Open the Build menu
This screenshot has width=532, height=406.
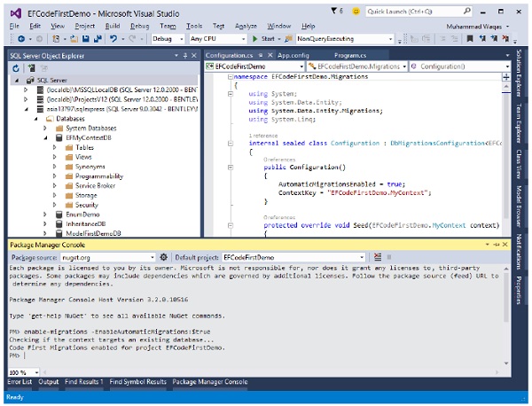(113, 27)
